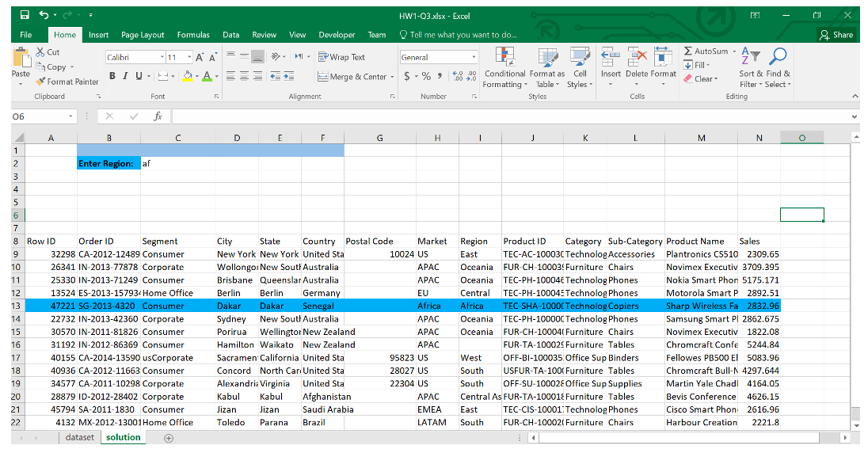Click the Insert Function fx icon
Image resolution: width=868 pixels, height=449 pixels.
point(158,116)
